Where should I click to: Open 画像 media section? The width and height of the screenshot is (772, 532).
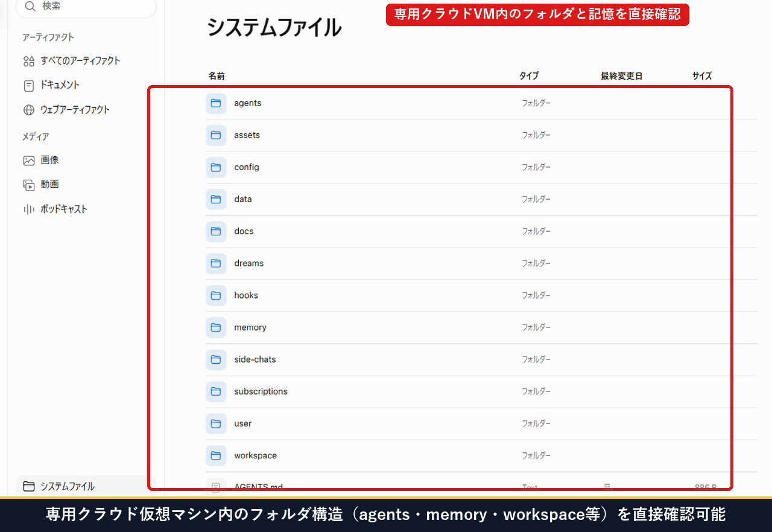(50, 160)
